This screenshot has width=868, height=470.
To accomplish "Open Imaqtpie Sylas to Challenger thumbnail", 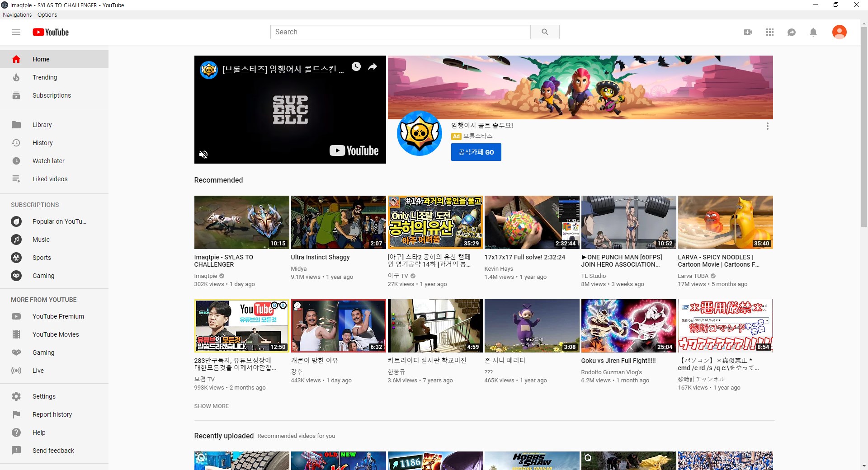I will coord(241,222).
